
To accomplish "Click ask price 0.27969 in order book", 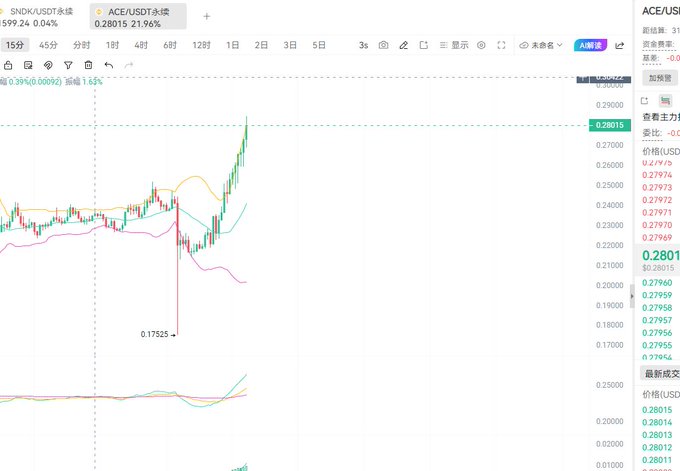I will point(657,238).
